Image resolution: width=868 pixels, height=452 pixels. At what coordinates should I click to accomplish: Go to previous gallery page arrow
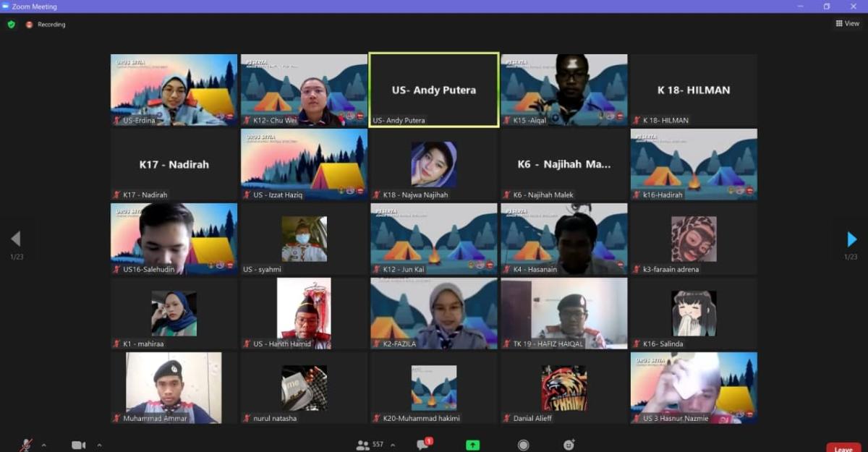click(x=16, y=239)
